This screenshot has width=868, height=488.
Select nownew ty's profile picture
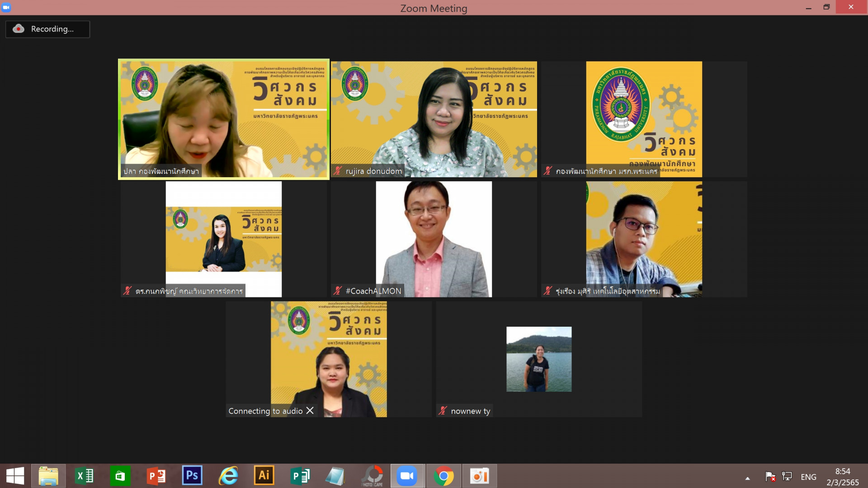(539, 359)
